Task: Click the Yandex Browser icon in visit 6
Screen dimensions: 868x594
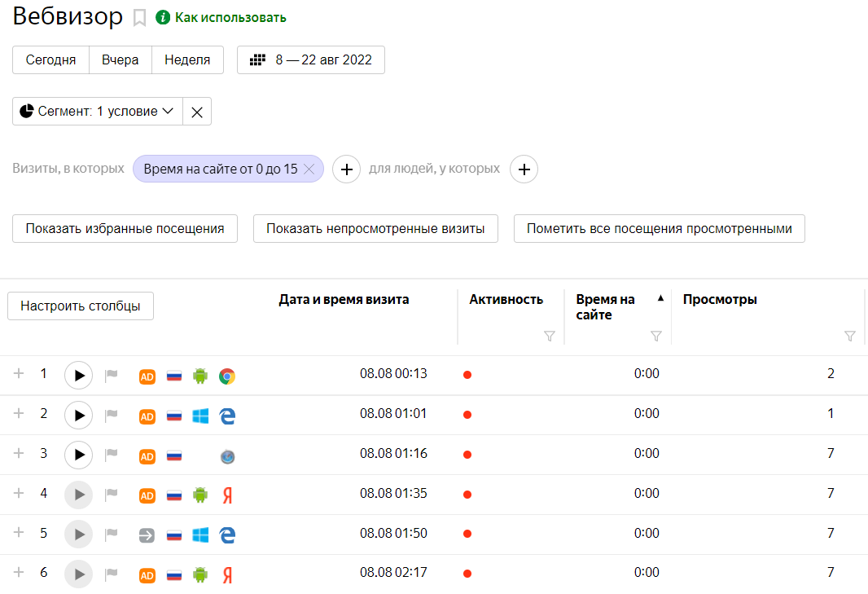Action: pyautogui.click(x=226, y=574)
